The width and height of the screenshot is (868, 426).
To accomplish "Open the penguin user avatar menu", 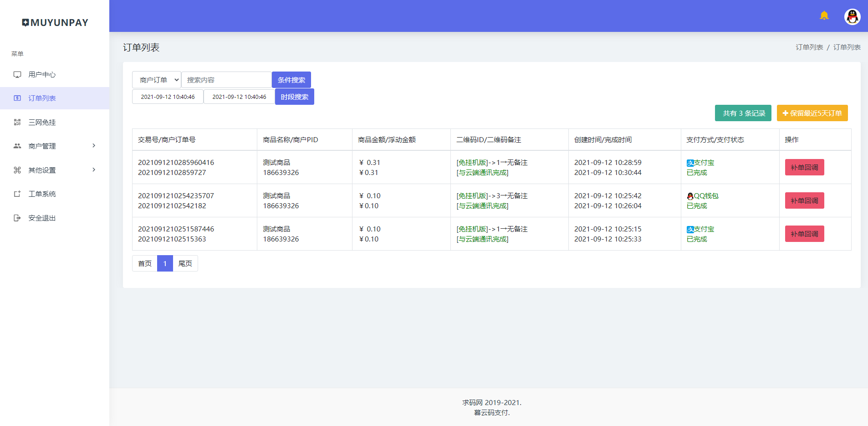I will (x=852, y=17).
